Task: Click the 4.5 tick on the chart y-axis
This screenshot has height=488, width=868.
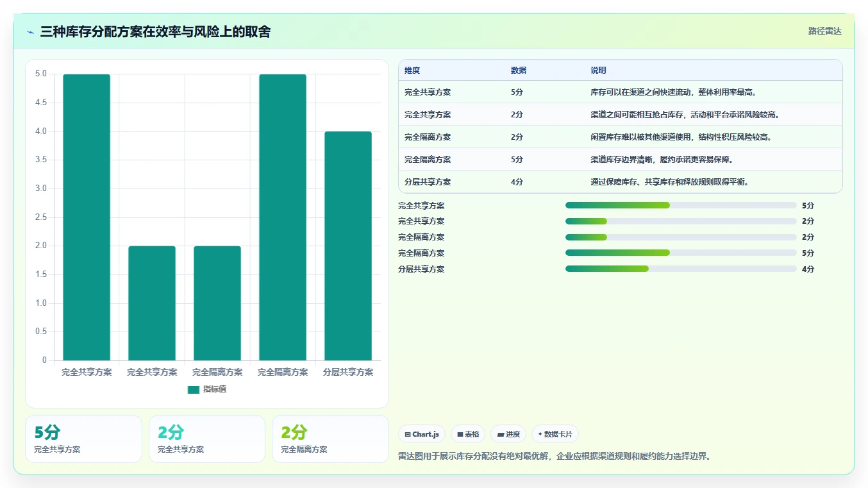Action: tap(40, 103)
